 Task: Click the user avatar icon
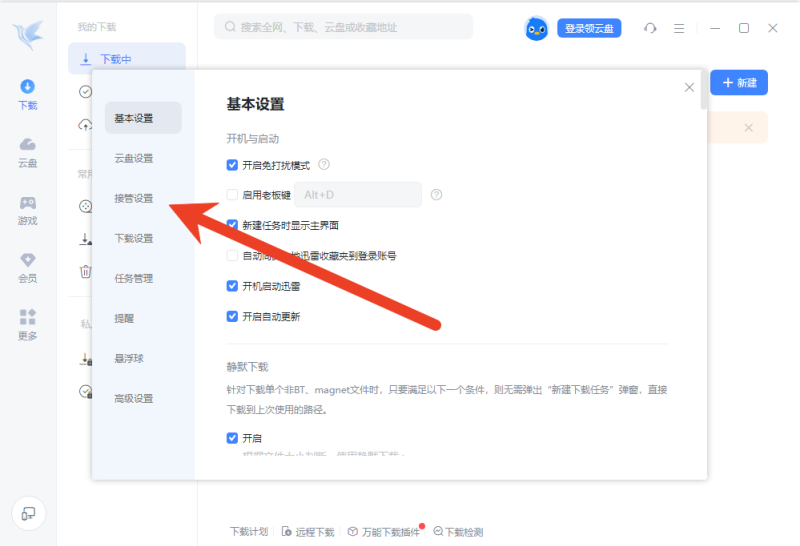tap(536, 29)
